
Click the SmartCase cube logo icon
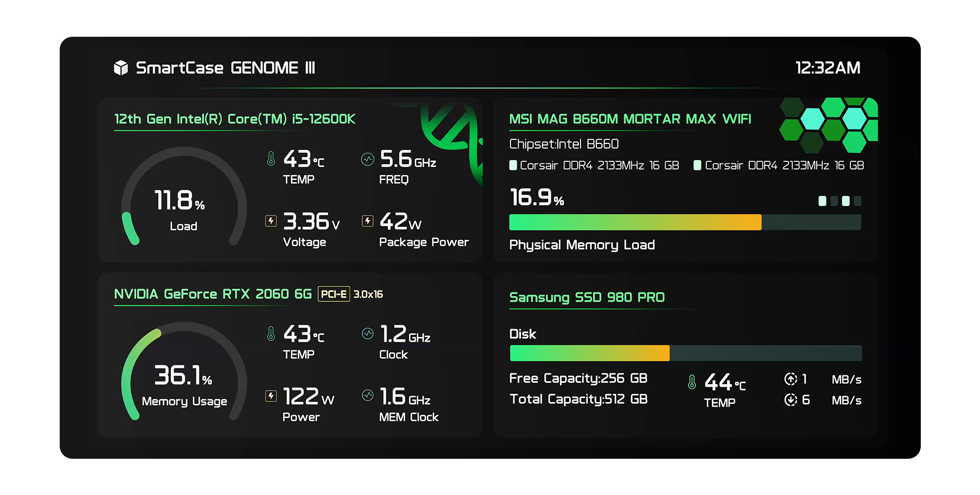point(121,67)
